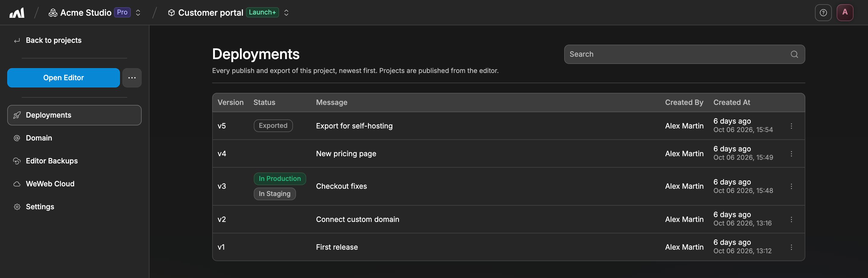Image resolution: width=868 pixels, height=278 pixels.
Task: Click the Acme Studio workspace icon
Action: 53,13
